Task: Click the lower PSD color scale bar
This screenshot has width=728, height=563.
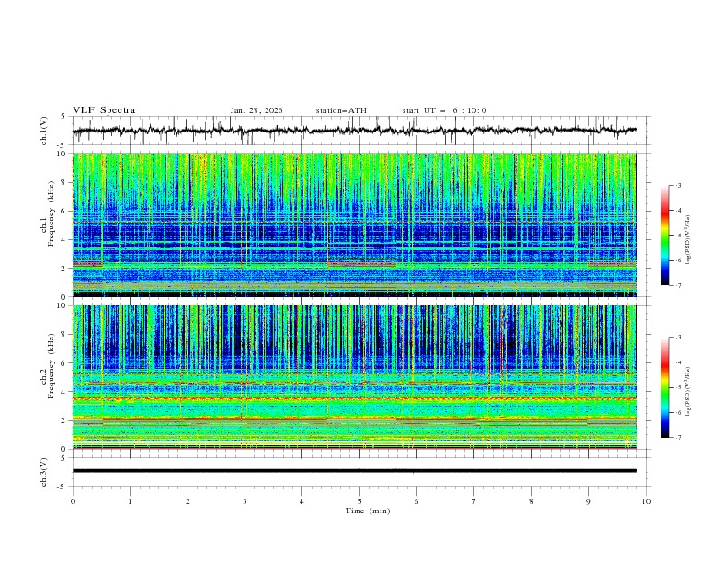Action: click(x=665, y=387)
